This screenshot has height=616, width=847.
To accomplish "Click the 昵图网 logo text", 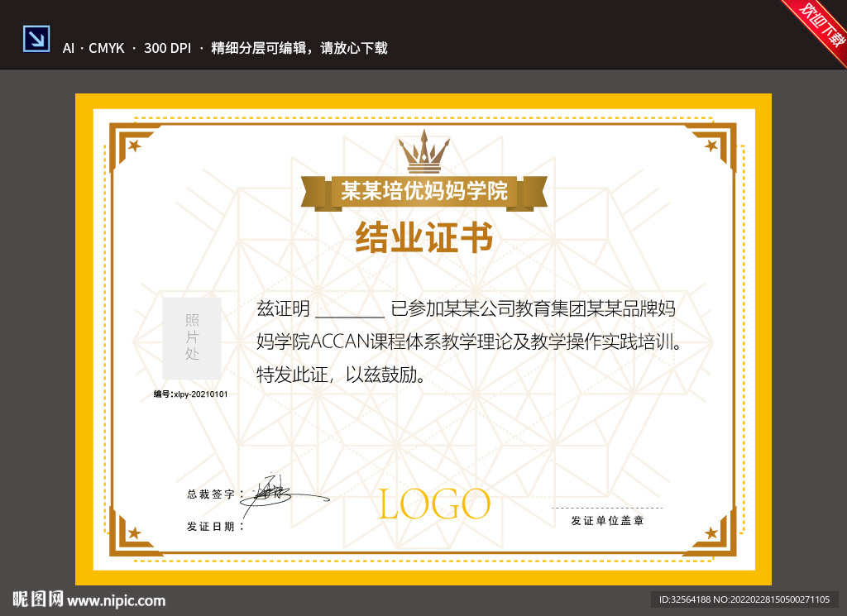I will [38, 599].
